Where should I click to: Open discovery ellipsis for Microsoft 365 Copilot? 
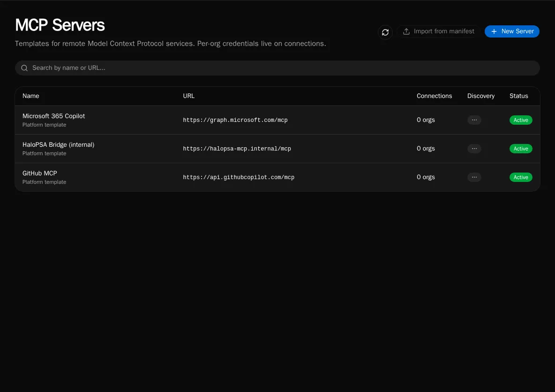474,120
